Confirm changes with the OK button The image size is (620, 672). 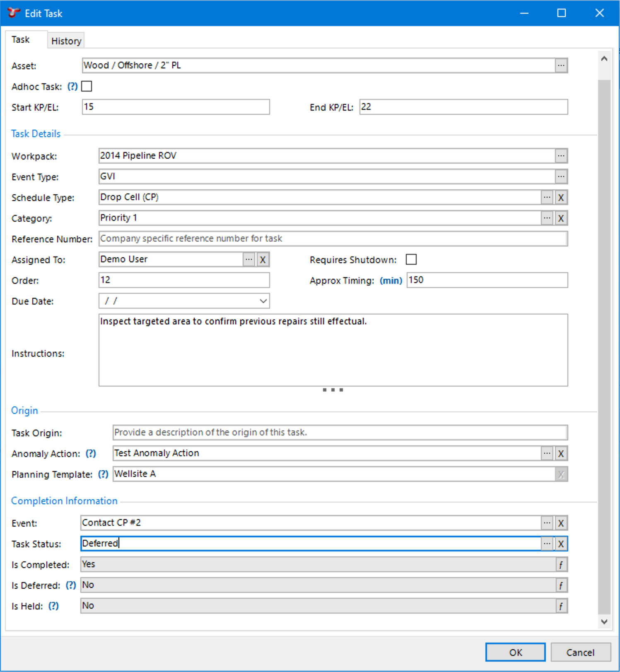coord(515,653)
